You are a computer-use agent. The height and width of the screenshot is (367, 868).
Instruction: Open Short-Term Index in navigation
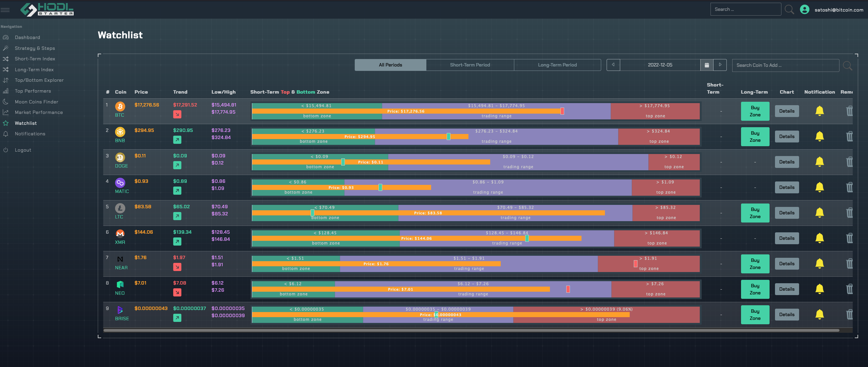point(35,59)
